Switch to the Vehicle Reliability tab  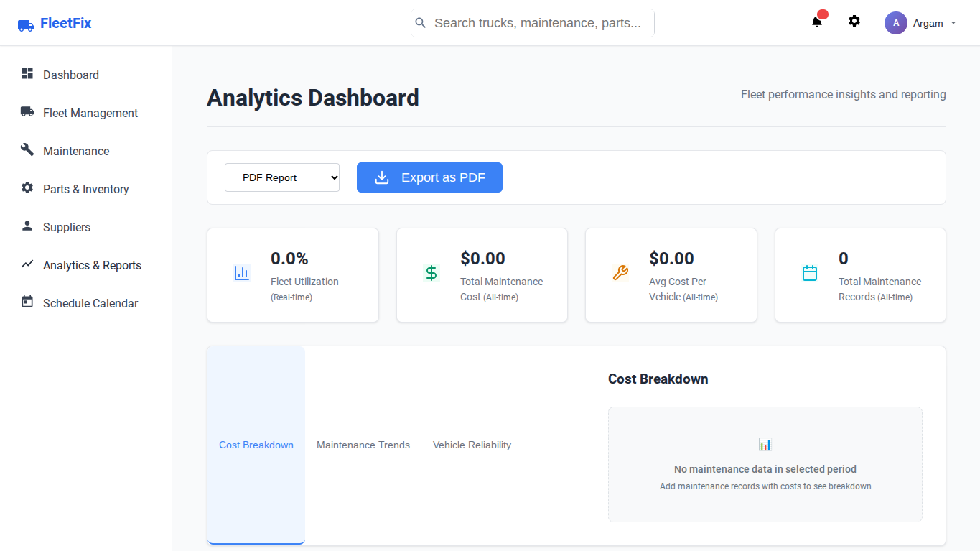pos(472,445)
